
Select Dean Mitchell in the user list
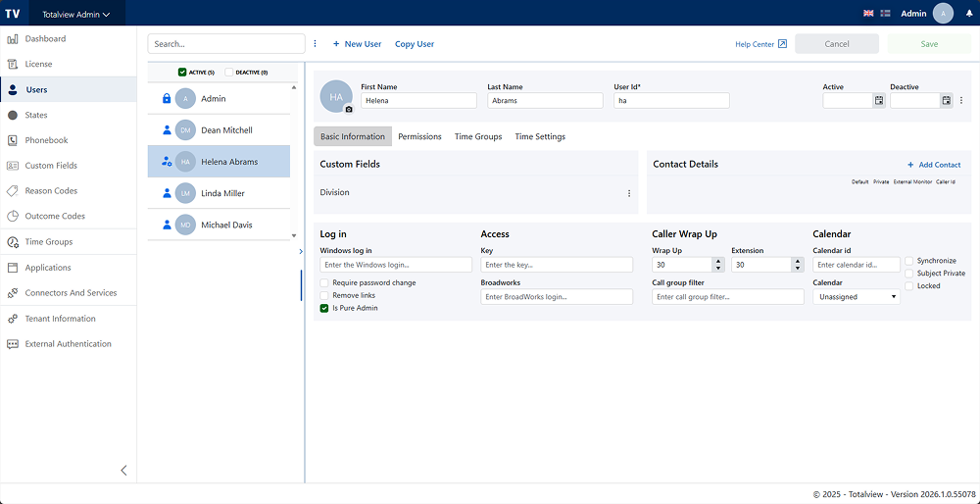219,130
